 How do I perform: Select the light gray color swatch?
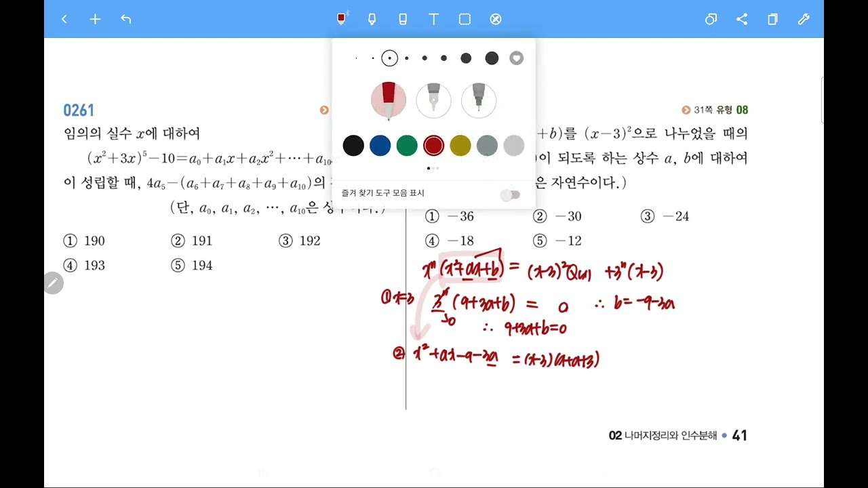pyautogui.click(x=514, y=146)
